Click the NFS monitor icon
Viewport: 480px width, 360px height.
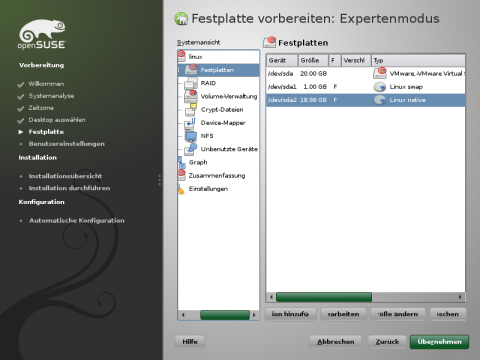191,136
